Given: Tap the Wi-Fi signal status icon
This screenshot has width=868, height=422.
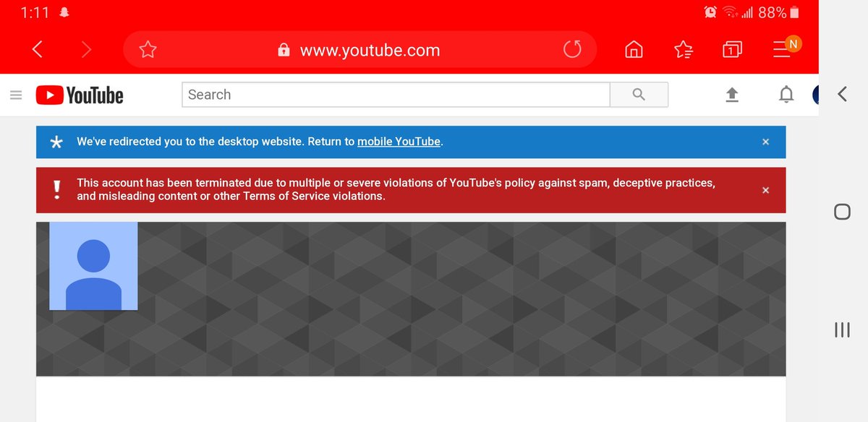Looking at the screenshot, I should coord(729,12).
